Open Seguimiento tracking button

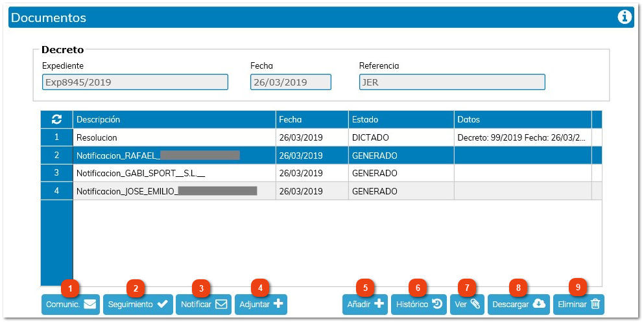click(x=138, y=305)
